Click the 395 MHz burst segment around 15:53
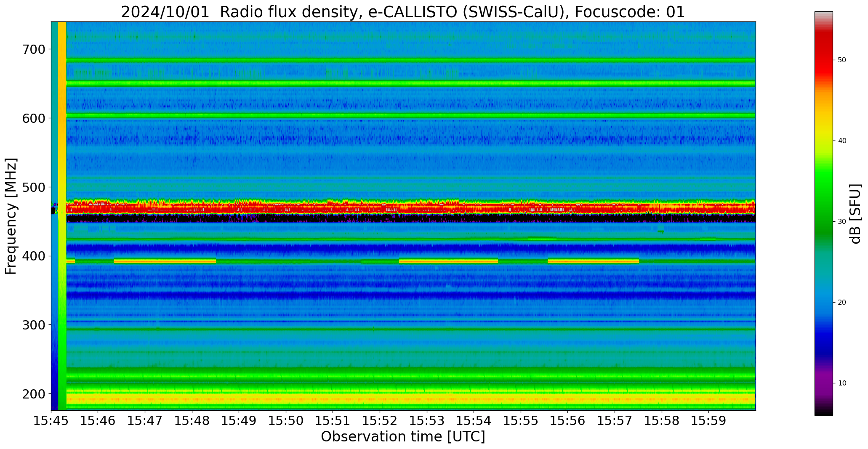This screenshot has height=449, width=868. click(x=448, y=261)
